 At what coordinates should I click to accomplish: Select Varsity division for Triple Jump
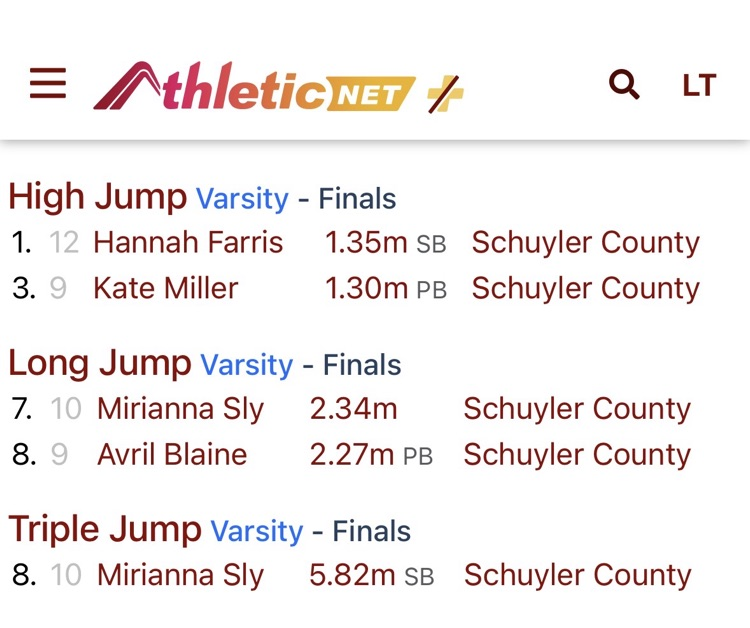256,532
